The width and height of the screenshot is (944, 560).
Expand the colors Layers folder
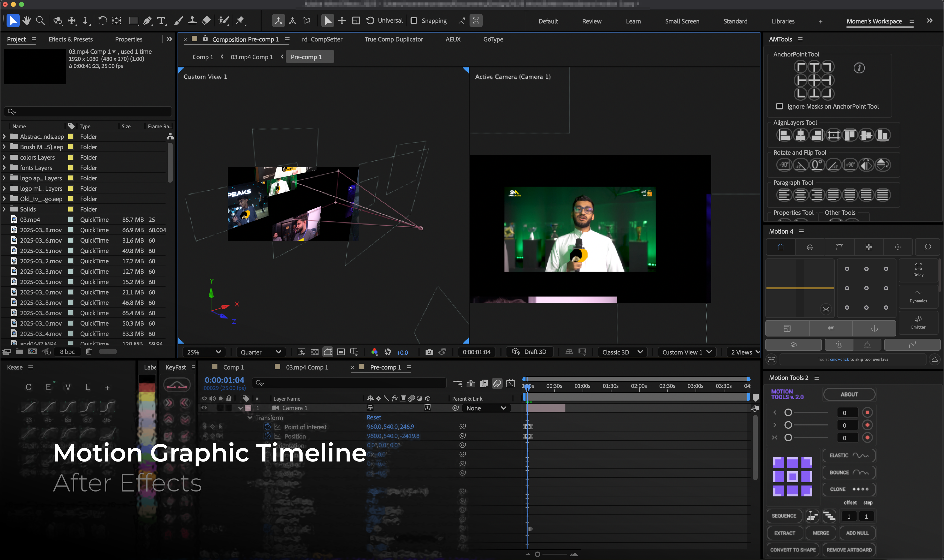[x=4, y=157]
